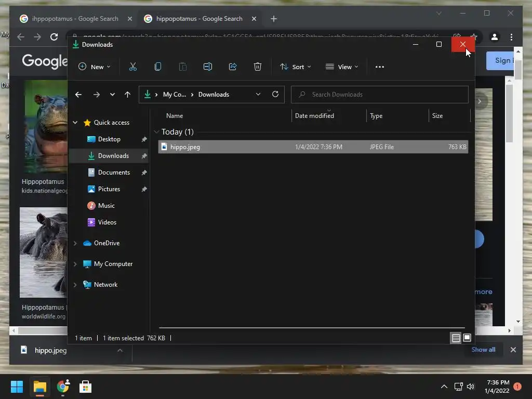Open the Chrome profile icon
This screenshot has height=399, width=532.
click(x=495, y=37)
